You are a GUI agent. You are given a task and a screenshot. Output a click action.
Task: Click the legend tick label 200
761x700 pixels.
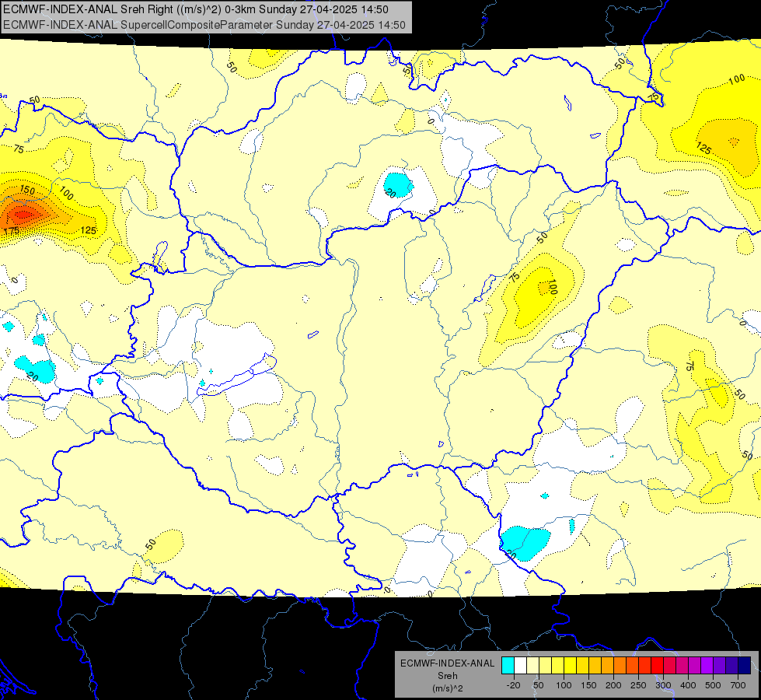click(x=613, y=685)
